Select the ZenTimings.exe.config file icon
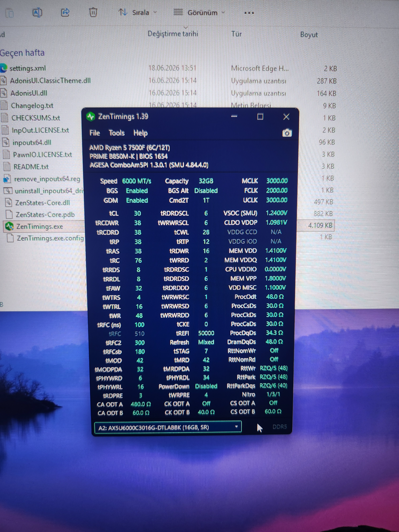This screenshot has height=532, width=399. pyautogui.click(x=10, y=238)
